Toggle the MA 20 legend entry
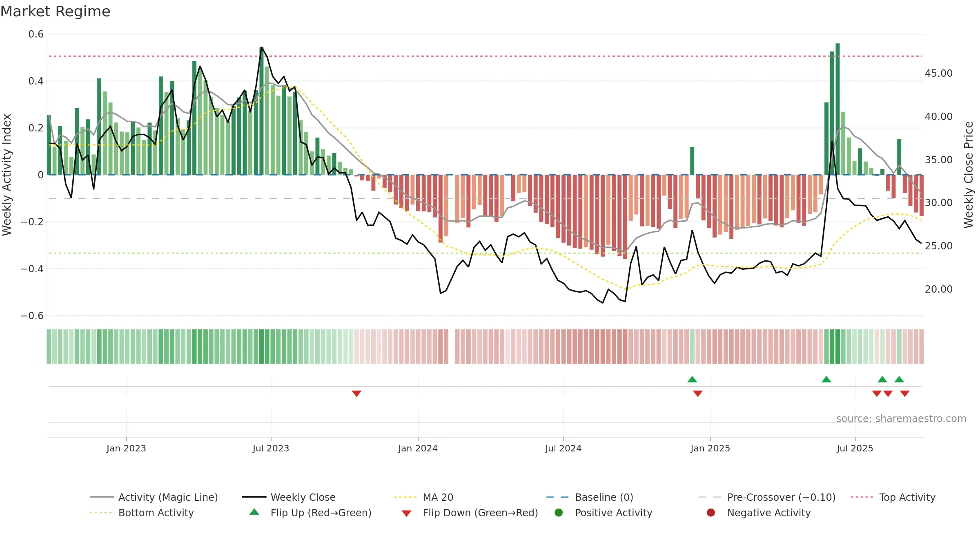The image size is (980, 551). 423,497
